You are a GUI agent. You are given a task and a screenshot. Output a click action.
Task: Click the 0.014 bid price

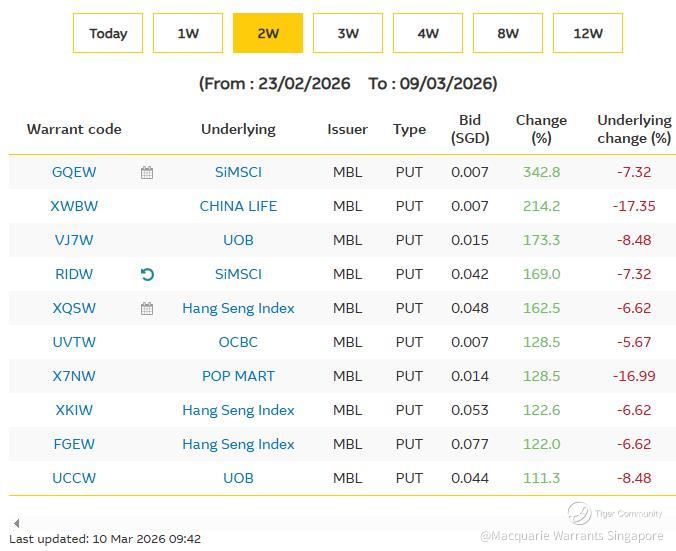pyautogui.click(x=470, y=376)
